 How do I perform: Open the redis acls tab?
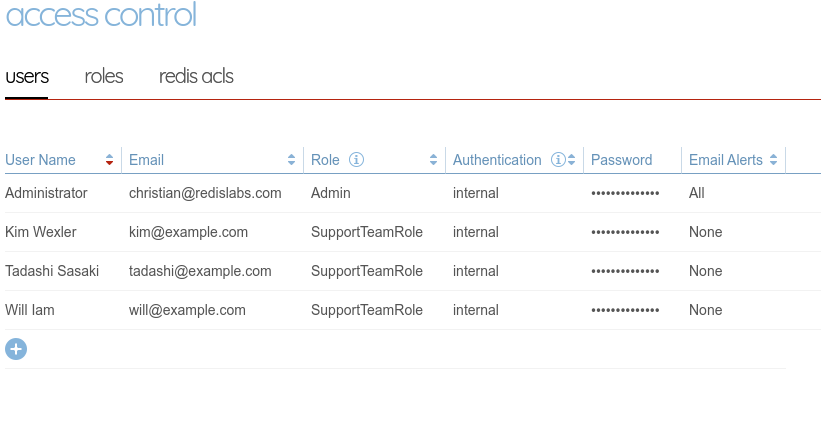[196, 77]
